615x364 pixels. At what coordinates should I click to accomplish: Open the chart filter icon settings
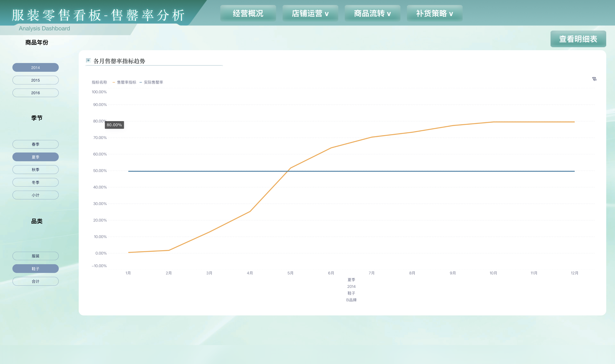[594, 79]
